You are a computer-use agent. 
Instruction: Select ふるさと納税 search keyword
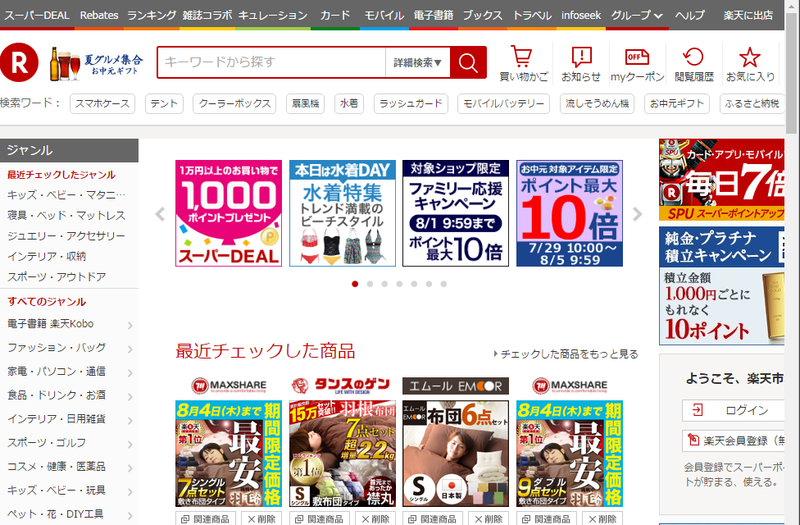click(x=752, y=104)
